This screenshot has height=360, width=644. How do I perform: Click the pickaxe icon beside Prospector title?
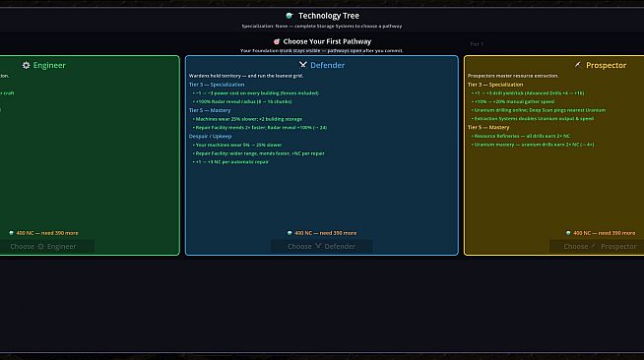tap(578, 65)
